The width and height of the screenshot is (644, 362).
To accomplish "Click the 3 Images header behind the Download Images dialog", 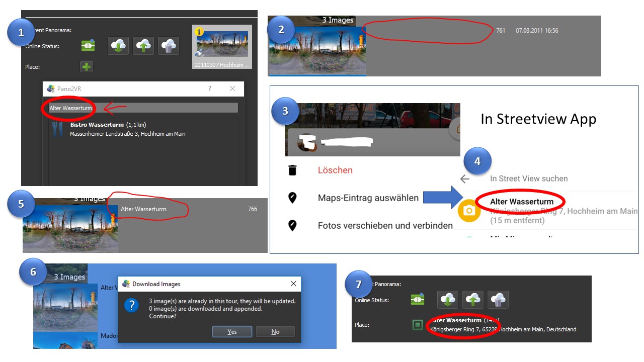I will (x=69, y=277).
